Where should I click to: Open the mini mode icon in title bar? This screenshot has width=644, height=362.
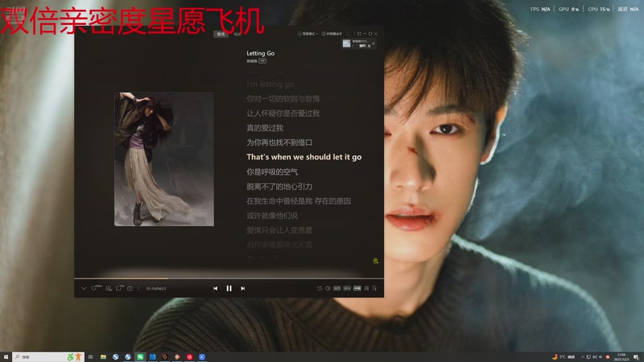pyautogui.click(x=348, y=34)
